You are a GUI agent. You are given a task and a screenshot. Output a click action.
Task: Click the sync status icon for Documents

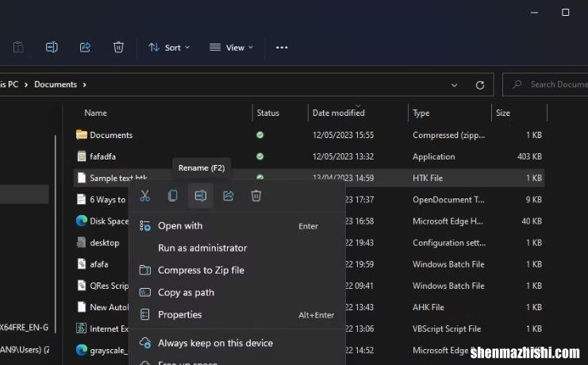[259, 135]
